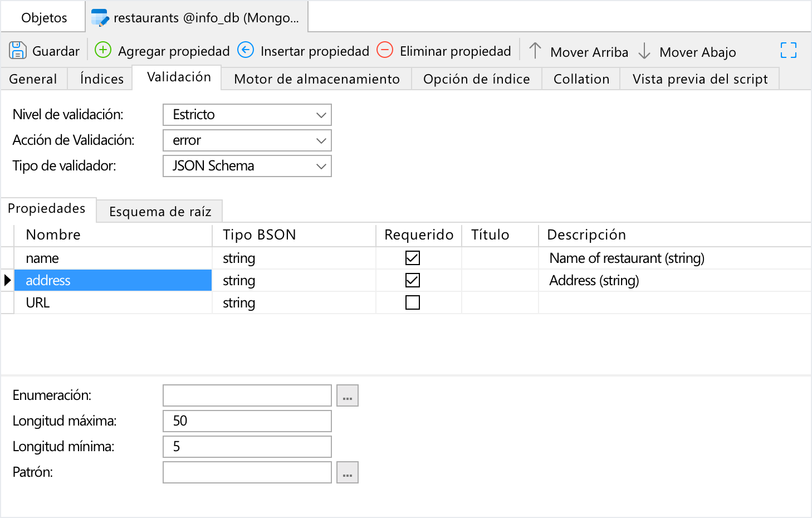Click the restaurants tab collection icon
The image size is (812, 518).
(100, 18)
